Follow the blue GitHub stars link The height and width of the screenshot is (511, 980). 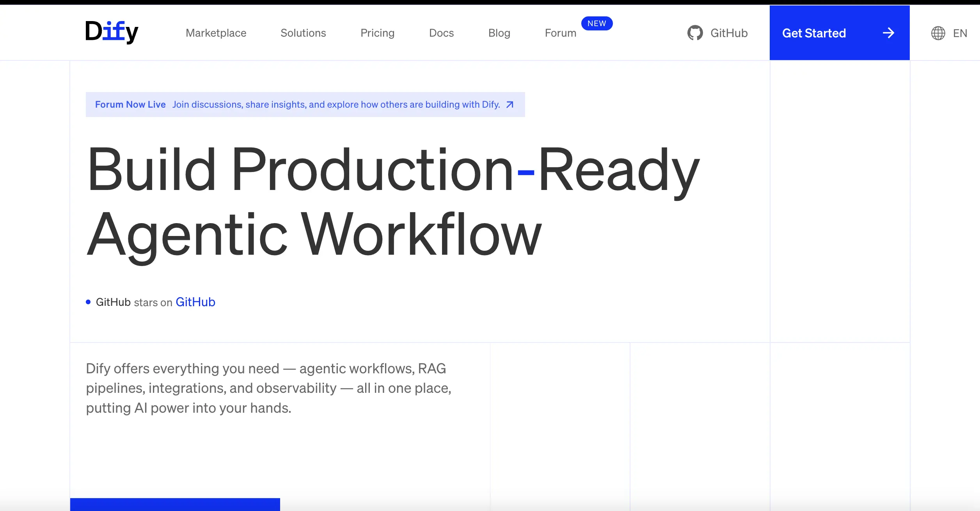195,302
